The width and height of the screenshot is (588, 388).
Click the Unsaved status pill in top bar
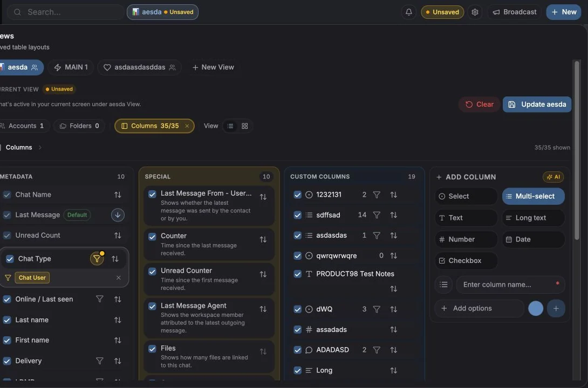(442, 12)
